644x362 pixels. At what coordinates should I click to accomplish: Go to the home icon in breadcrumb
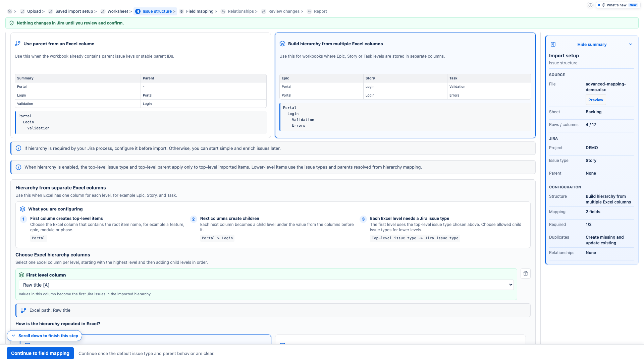tap(10, 11)
